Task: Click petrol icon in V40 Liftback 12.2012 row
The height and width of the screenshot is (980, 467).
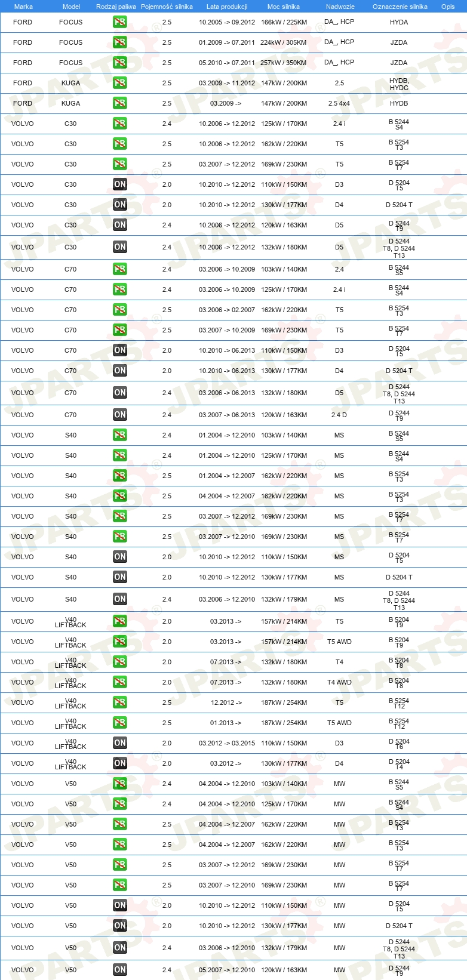Action: [x=120, y=702]
